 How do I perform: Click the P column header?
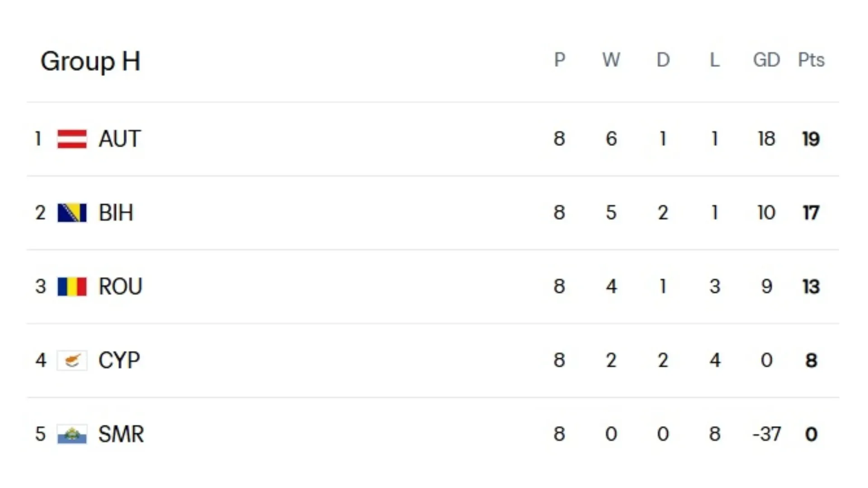click(x=560, y=60)
